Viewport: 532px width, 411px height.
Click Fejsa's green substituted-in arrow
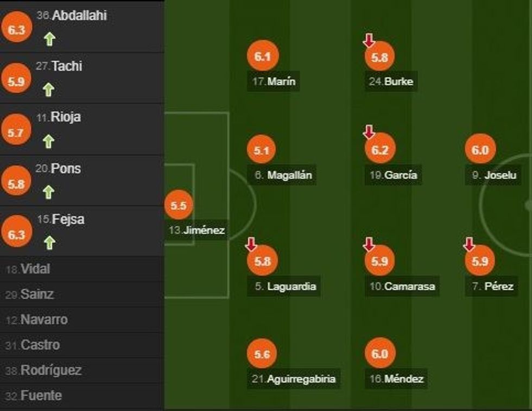pyautogui.click(x=49, y=243)
